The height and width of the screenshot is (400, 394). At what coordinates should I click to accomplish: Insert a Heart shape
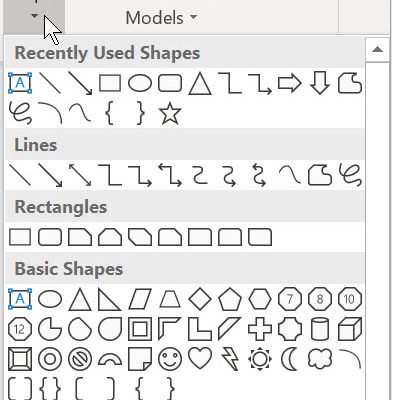point(200,359)
